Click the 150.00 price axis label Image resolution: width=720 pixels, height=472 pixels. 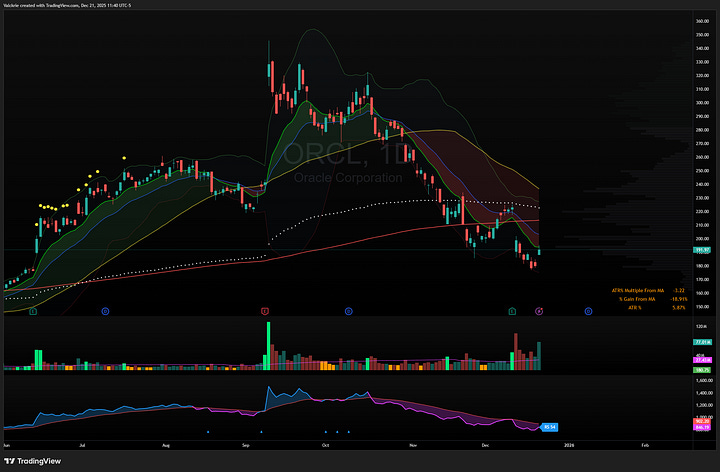click(x=703, y=307)
